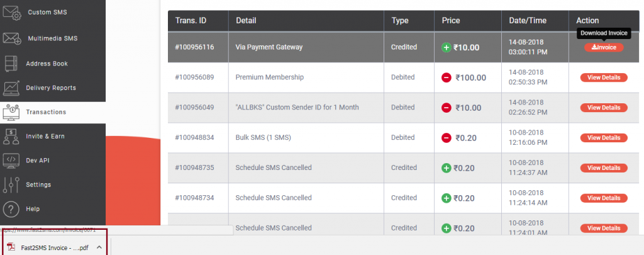Open the Delivery Reports menu item
The width and height of the screenshot is (644, 255).
[51, 88]
